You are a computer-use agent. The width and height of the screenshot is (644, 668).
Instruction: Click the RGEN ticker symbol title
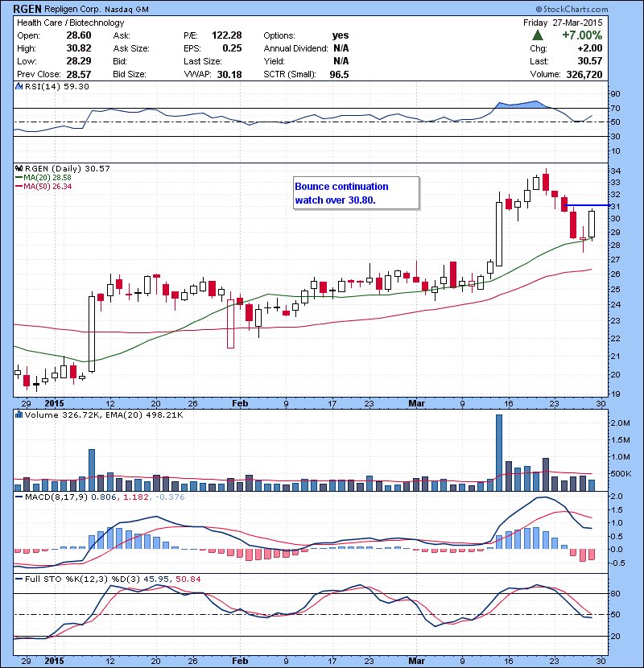pos(27,9)
